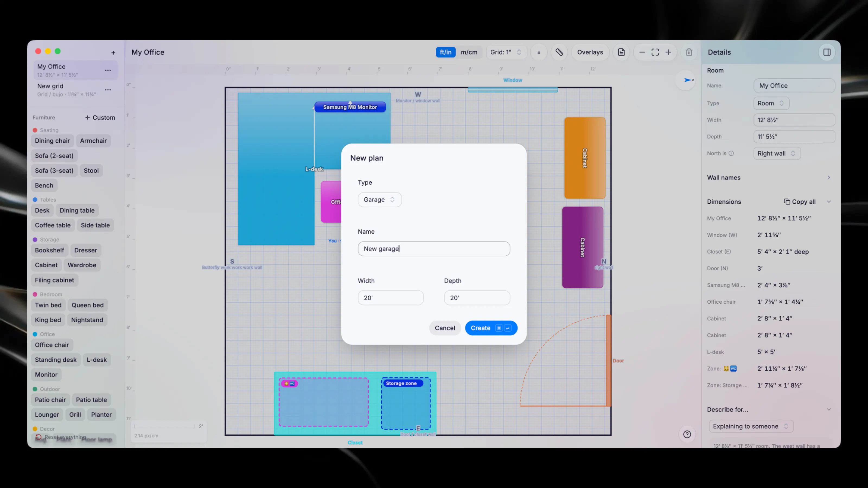Open My Office plan options ellipsis
The image size is (868, 488).
(108, 70)
